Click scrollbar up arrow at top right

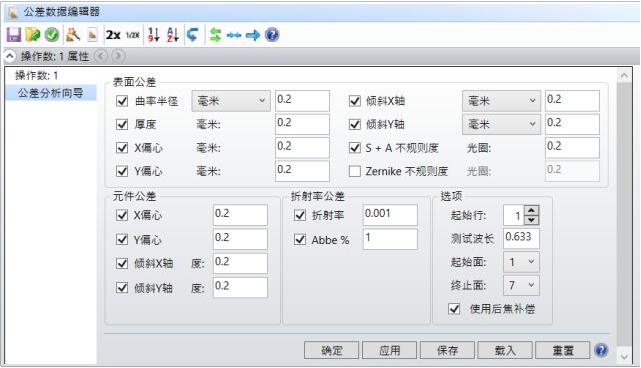(x=624, y=75)
